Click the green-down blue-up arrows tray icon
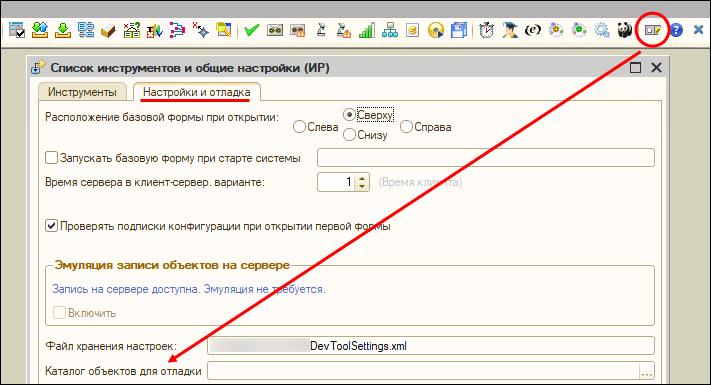The image size is (711, 385). point(40,30)
